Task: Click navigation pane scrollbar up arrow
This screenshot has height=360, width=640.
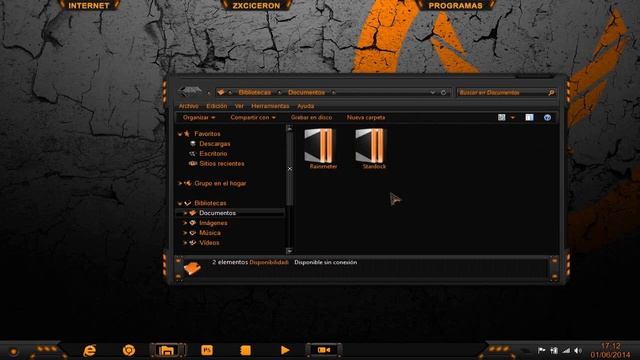Action: pyautogui.click(x=289, y=129)
